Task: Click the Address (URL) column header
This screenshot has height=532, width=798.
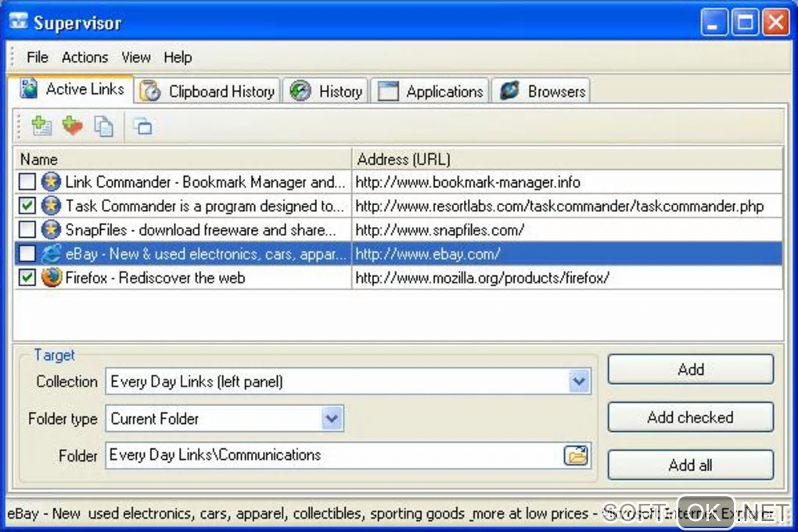Action: [x=567, y=160]
